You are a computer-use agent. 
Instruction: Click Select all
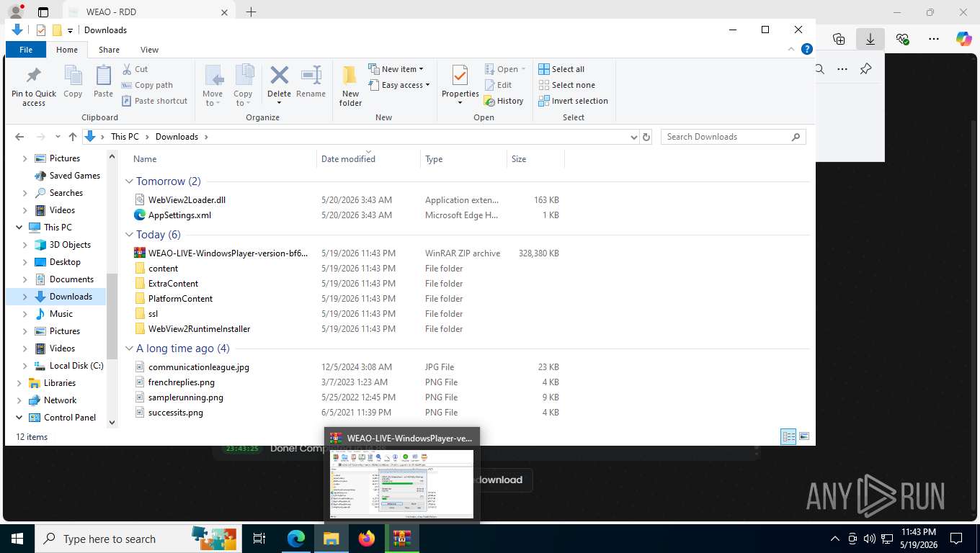point(562,69)
